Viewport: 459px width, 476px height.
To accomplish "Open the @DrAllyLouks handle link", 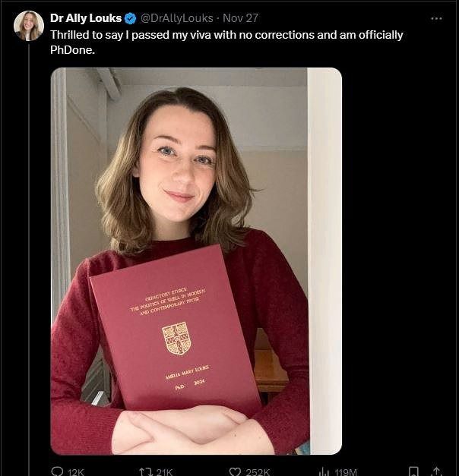I will 177,18.
